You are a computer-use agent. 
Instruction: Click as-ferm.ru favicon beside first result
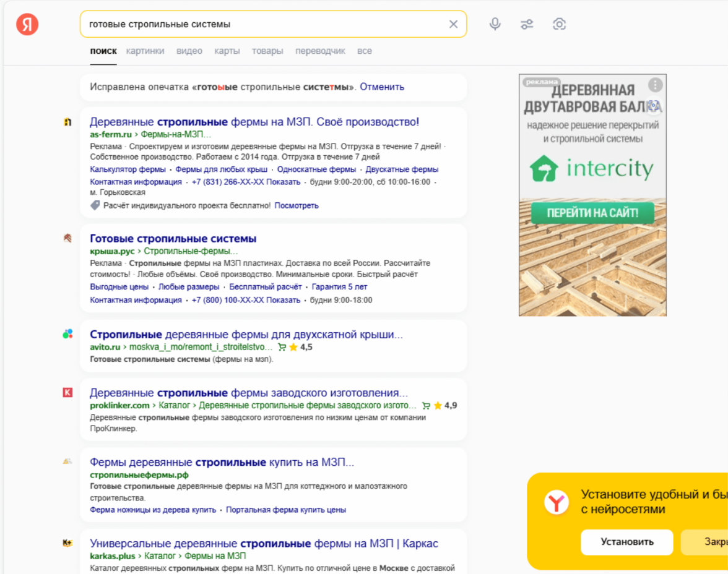click(x=68, y=122)
